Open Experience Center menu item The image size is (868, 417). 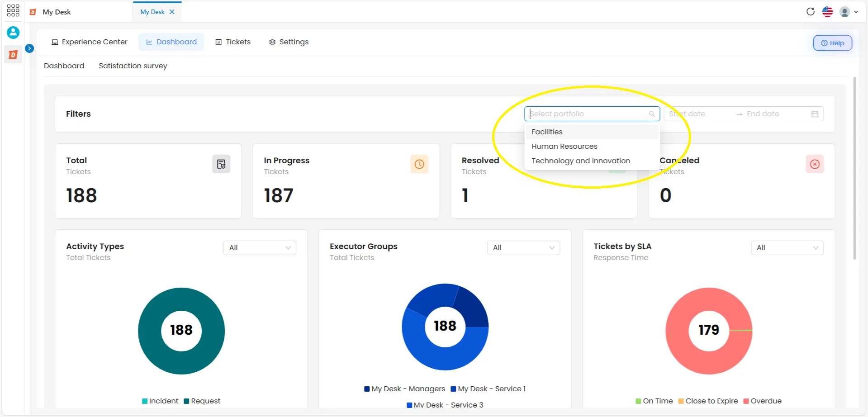click(90, 42)
